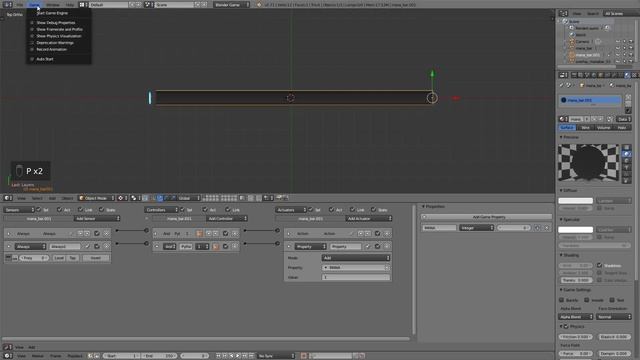Screen dimensions: 640x360
Task: Click the Specular color swatch
Action: coord(576,230)
